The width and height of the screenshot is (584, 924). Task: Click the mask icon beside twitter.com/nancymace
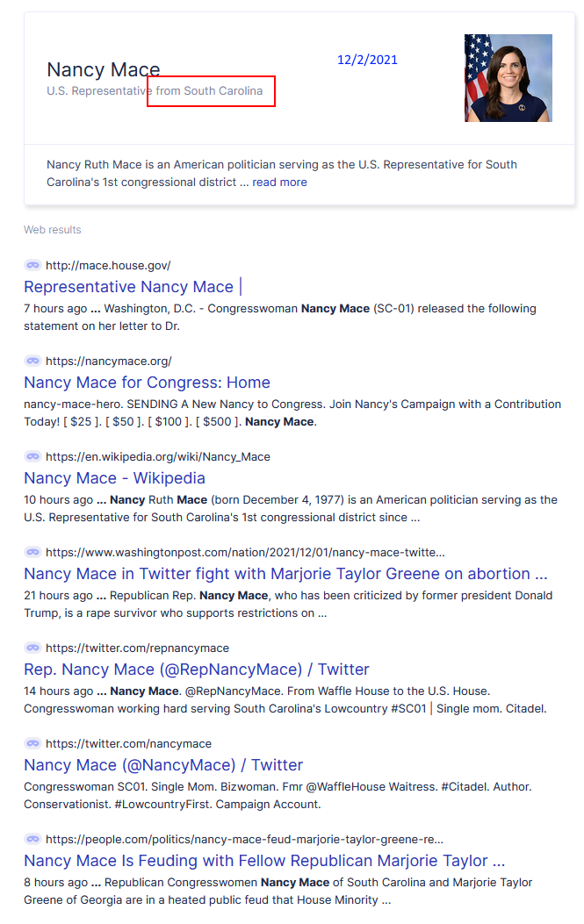pos(32,743)
